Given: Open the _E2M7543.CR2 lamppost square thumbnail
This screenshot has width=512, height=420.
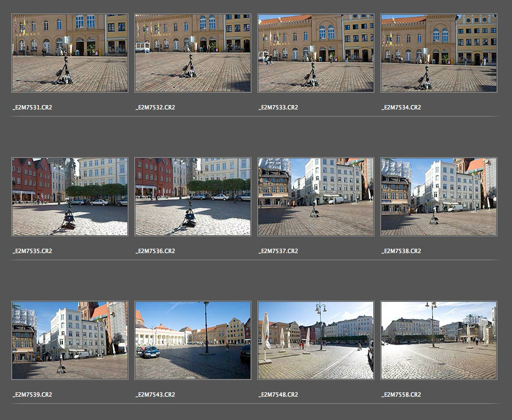Looking at the screenshot, I should (193, 340).
